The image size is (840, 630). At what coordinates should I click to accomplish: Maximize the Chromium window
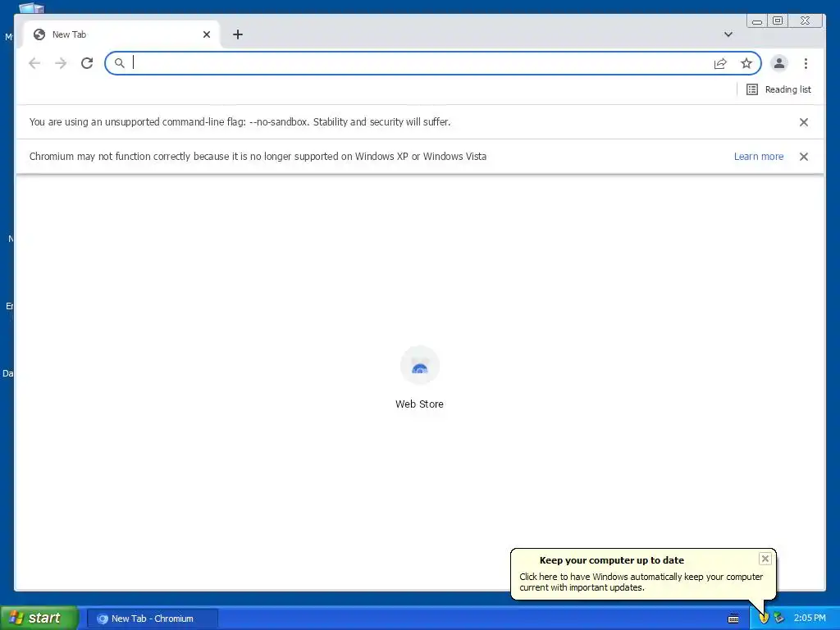click(778, 21)
